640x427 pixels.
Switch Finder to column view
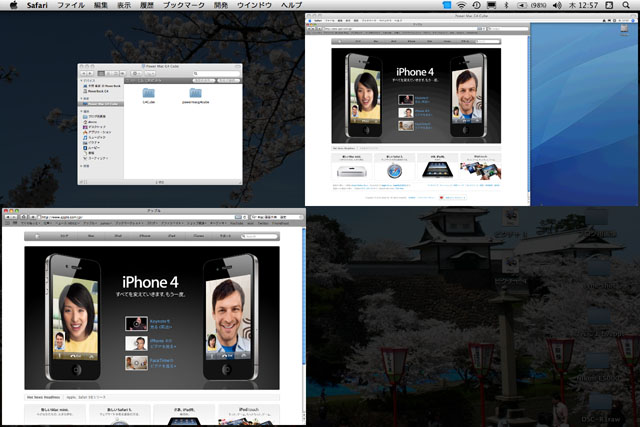[115, 73]
